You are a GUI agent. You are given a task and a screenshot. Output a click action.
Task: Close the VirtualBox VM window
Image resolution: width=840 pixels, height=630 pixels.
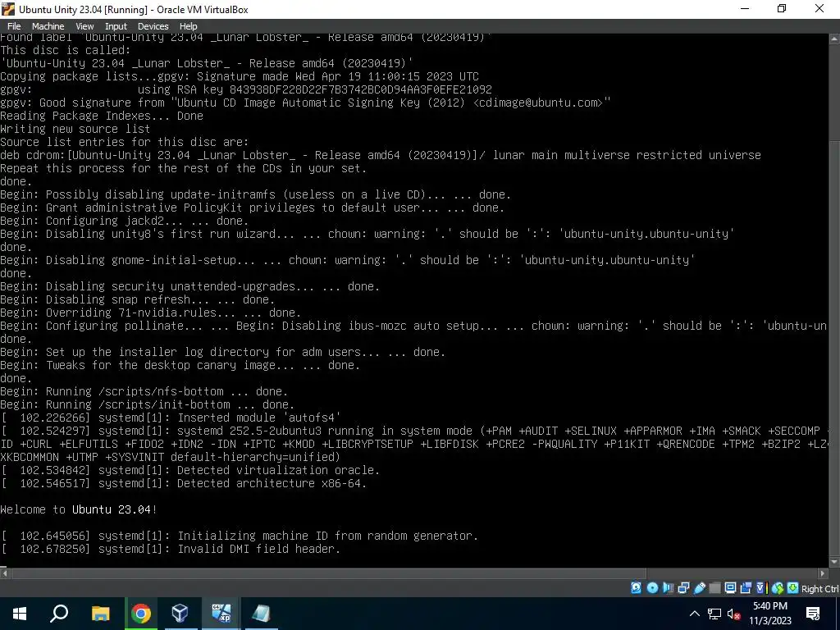819,8
